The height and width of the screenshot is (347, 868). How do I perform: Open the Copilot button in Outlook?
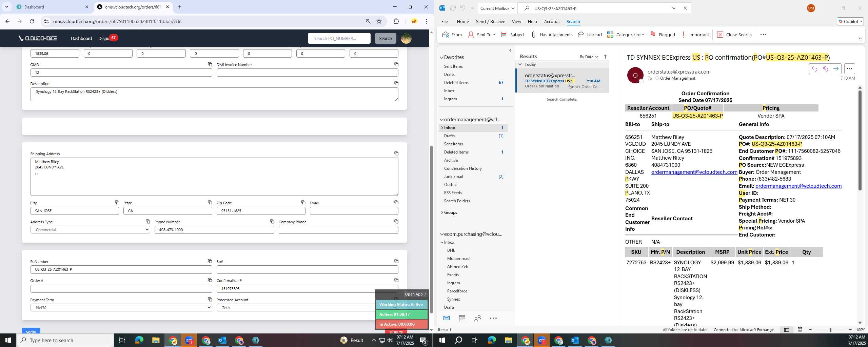(x=850, y=21)
